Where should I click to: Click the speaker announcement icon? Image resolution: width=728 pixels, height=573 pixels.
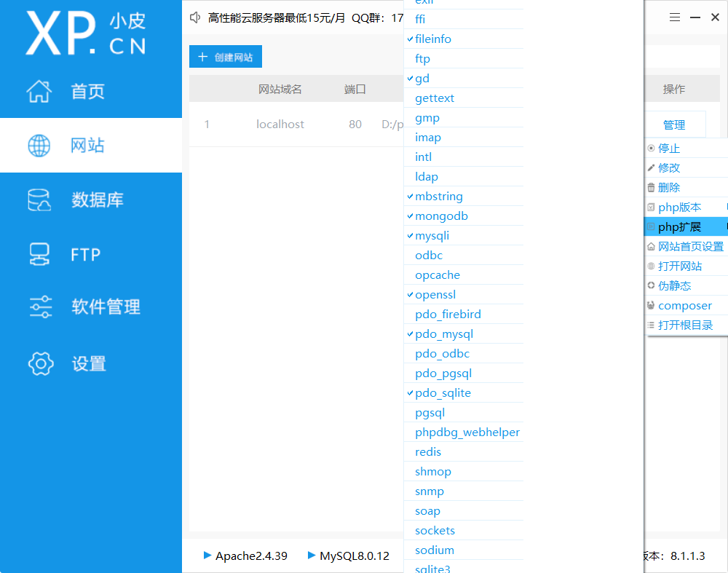(195, 17)
